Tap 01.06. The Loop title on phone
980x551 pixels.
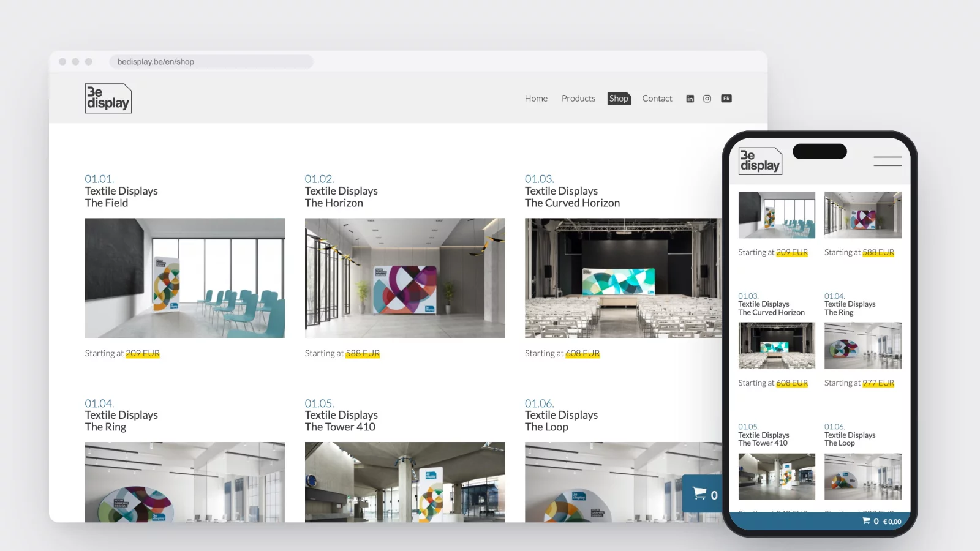pos(850,435)
